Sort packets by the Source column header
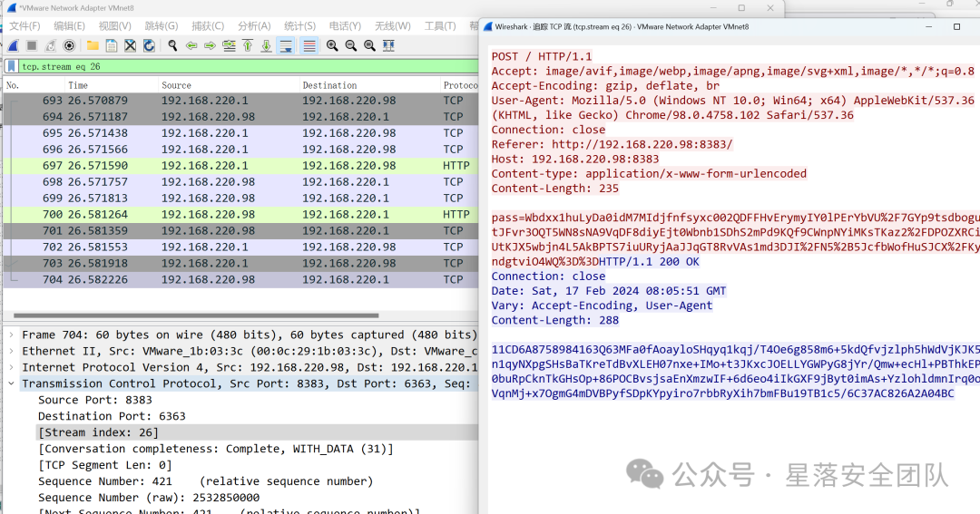The width and height of the screenshot is (980, 514). click(228, 85)
